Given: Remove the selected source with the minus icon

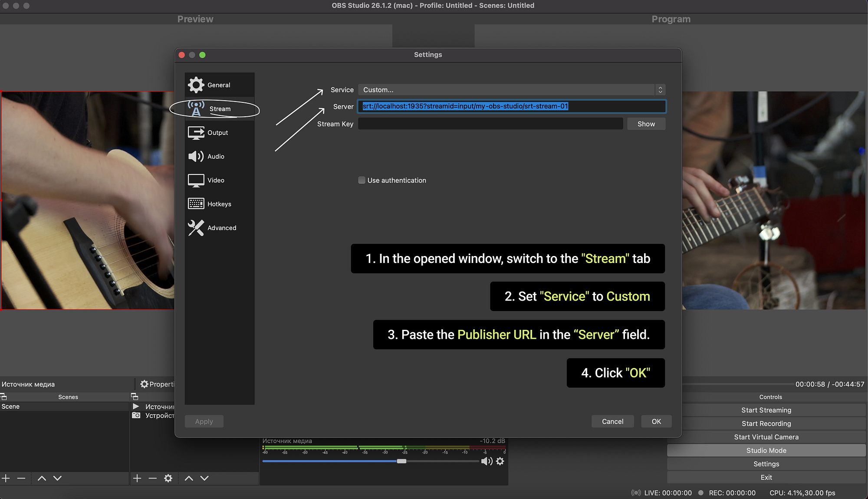Looking at the screenshot, I should pyautogui.click(x=152, y=478).
